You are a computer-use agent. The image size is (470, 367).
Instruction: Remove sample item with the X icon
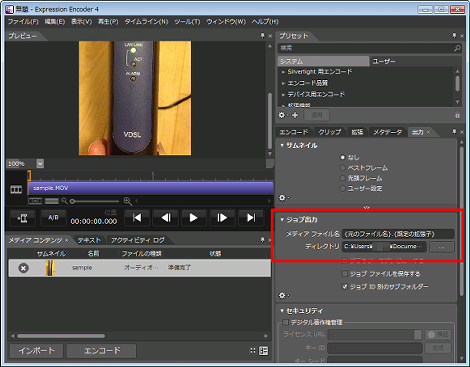point(23,268)
